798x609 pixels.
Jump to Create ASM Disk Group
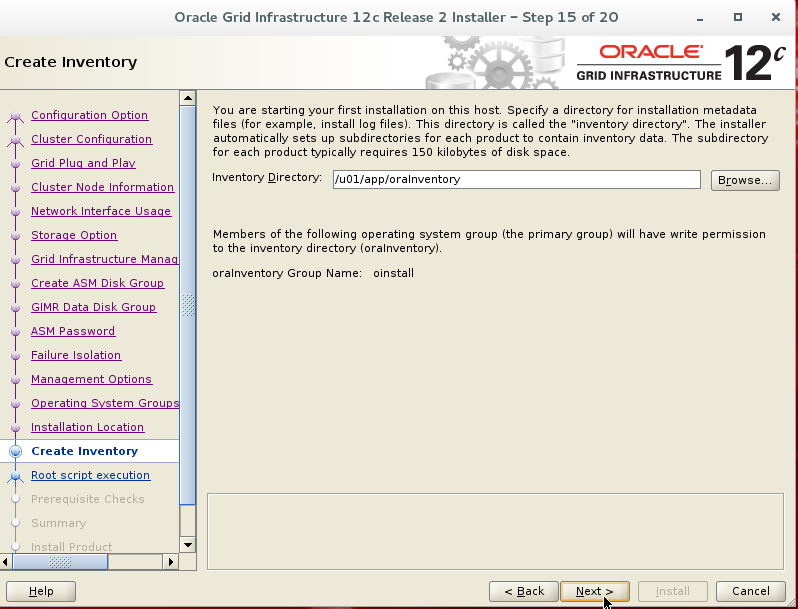point(98,283)
